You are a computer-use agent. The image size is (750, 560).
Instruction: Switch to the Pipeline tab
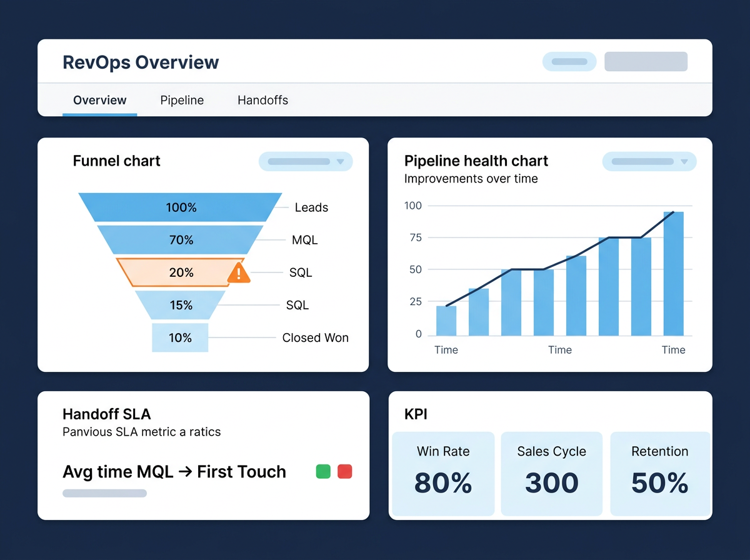point(182,100)
